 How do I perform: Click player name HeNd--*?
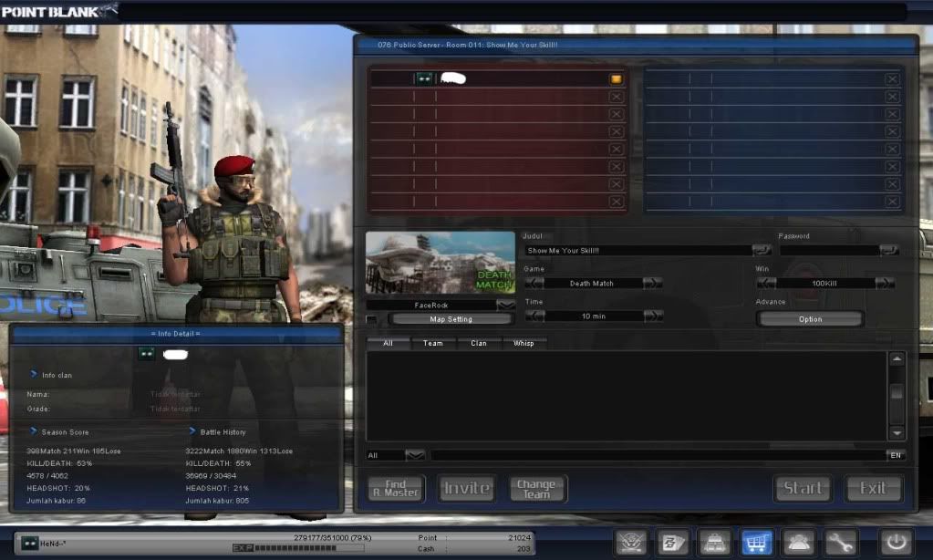(x=53, y=544)
